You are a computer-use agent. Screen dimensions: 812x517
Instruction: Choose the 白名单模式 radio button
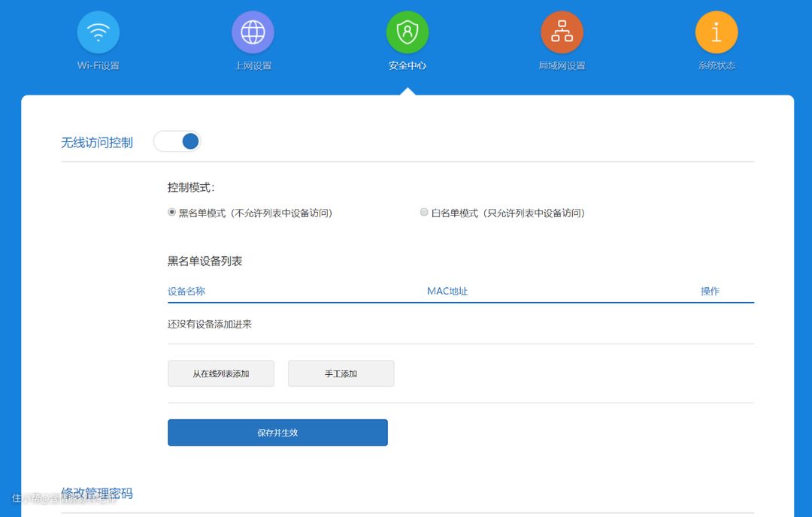tap(424, 213)
